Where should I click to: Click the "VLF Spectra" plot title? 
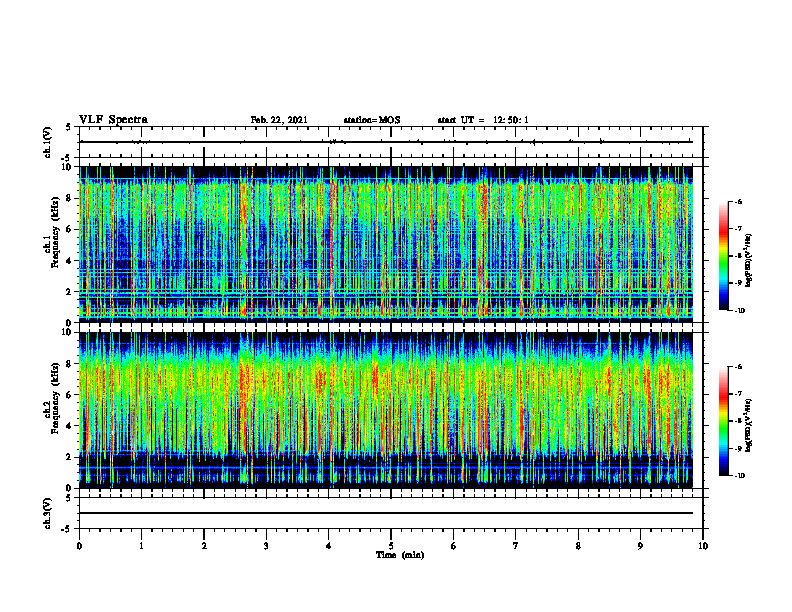(x=113, y=120)
